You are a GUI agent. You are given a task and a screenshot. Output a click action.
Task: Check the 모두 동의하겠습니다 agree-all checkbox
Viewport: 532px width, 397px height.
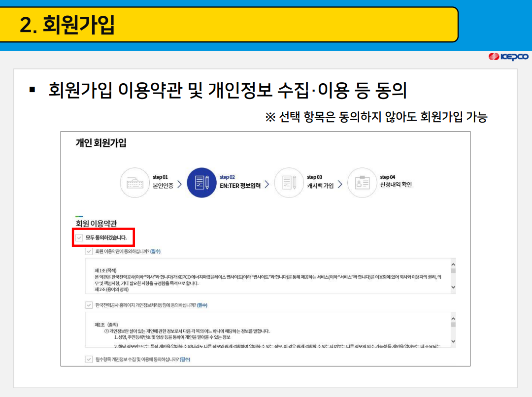click(79, 237)
